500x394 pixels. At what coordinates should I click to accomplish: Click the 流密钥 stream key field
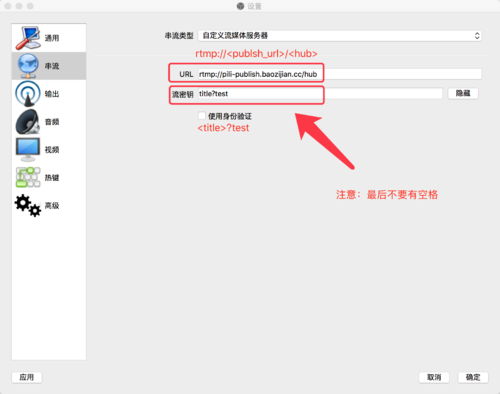(x=320, y=94)
